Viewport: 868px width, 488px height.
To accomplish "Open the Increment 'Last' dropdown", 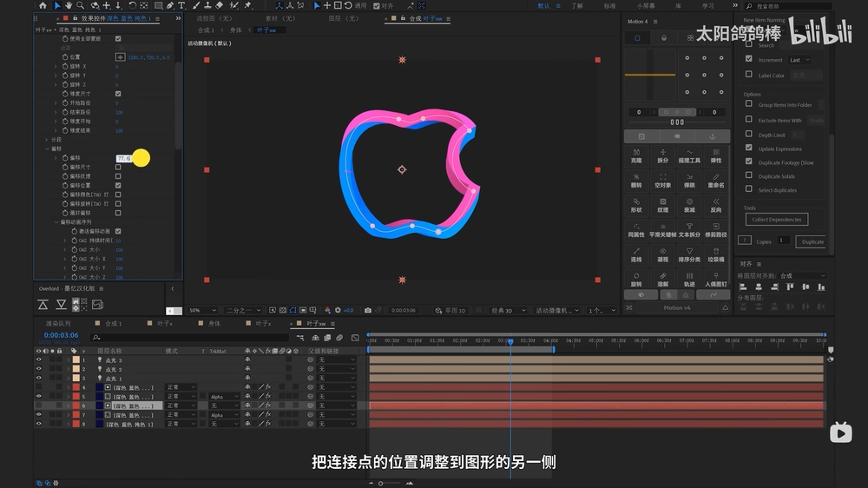I will click(799, 60).
